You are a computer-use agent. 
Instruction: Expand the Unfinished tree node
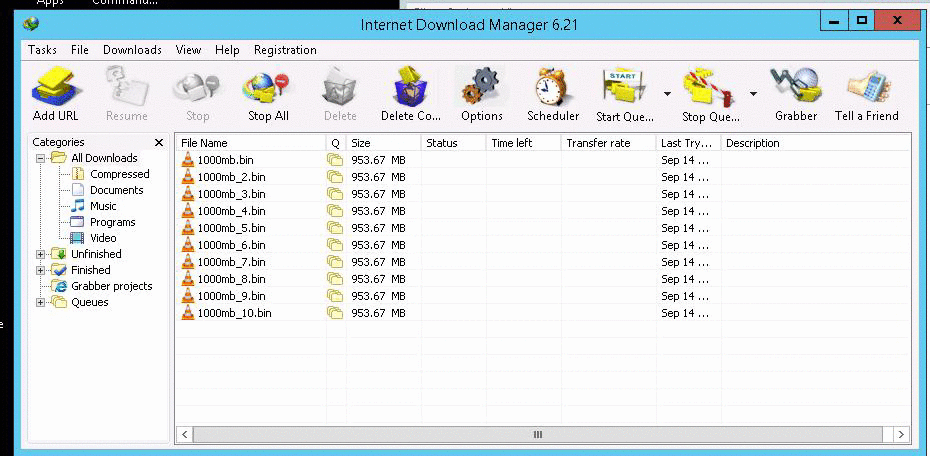[40, 254]
